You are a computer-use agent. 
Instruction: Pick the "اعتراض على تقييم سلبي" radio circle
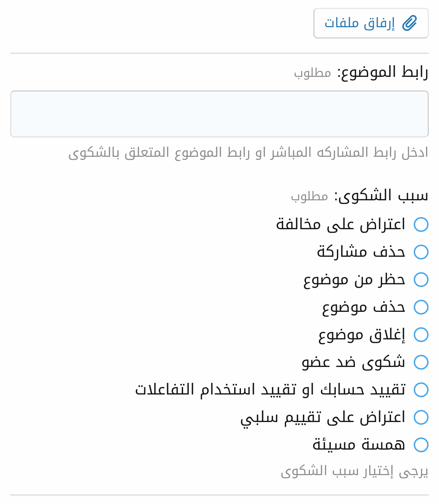tap(421, 417)
